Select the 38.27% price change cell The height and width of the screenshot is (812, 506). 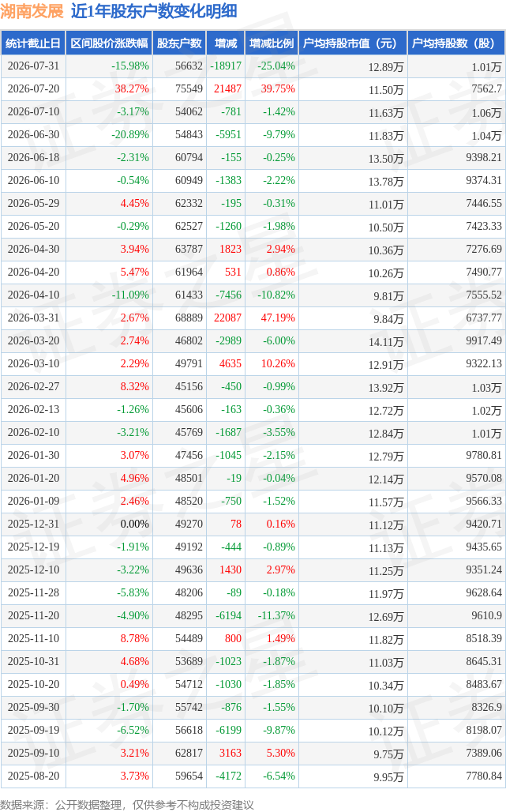(132, 89)
